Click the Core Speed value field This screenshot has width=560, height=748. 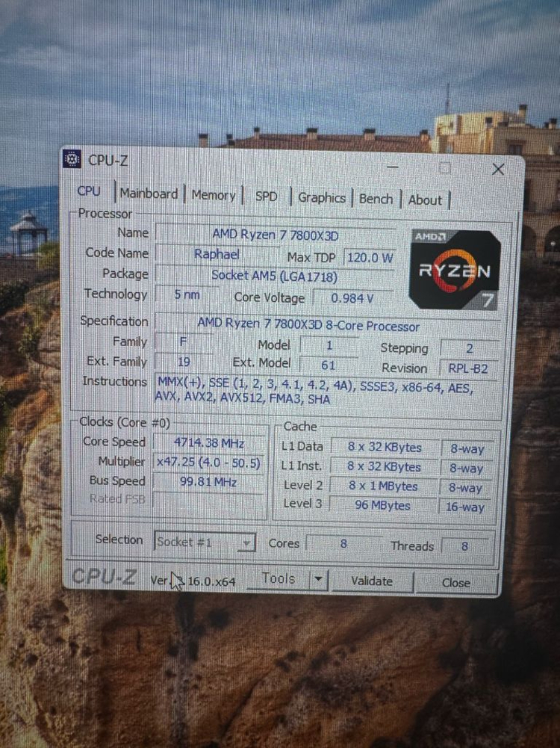[209, 442]
